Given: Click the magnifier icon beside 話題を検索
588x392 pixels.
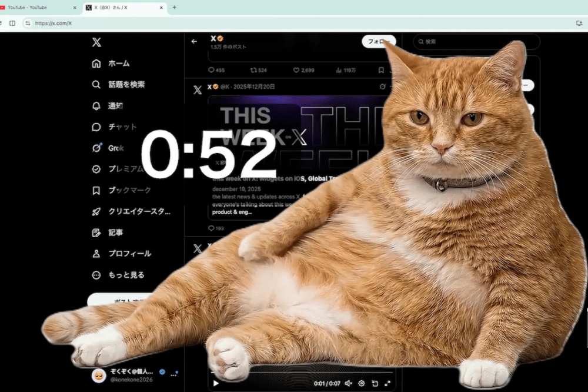Looking at the screenshot, I should tap(96, 85).
